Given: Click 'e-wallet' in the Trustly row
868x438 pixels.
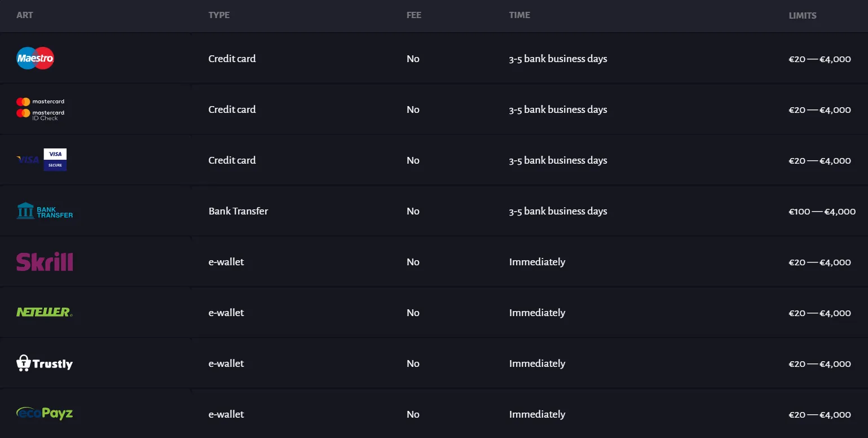Looking at the screenshot, I should pos(226,363).
